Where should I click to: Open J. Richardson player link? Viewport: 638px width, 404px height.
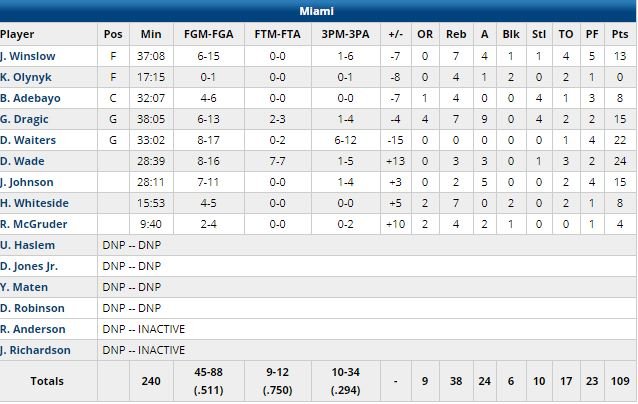pos(36,350)
